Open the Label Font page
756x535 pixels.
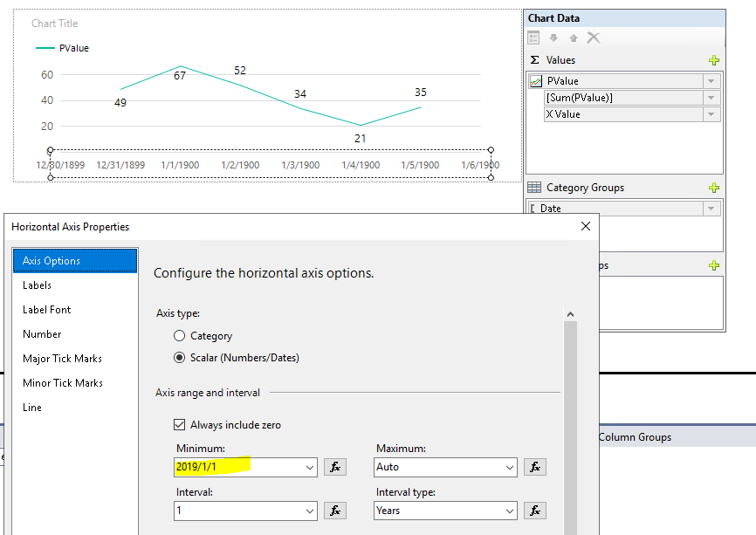75,310
